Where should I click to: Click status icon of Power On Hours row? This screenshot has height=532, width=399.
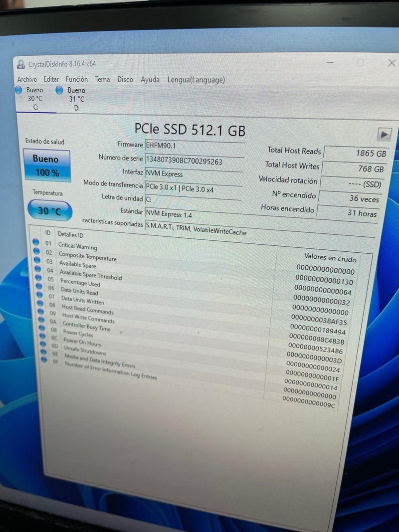pos(43,336)
